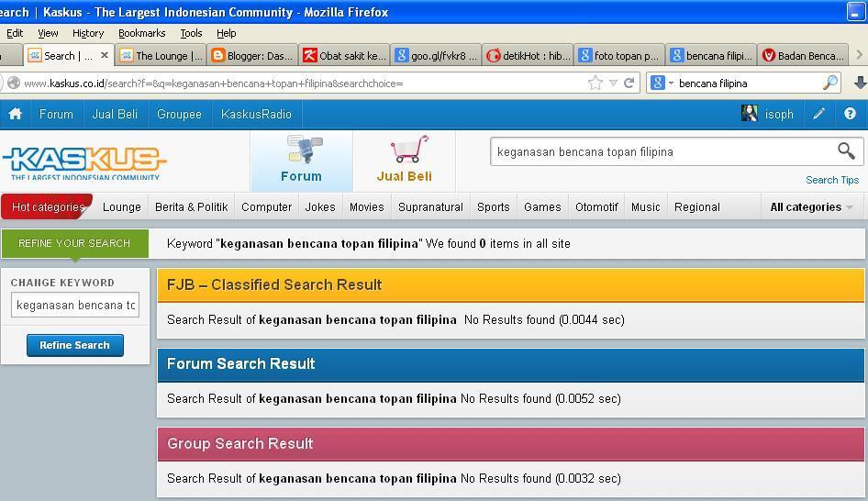Click the downloads arrow icon in Firefox toolbar

[860, 83]
